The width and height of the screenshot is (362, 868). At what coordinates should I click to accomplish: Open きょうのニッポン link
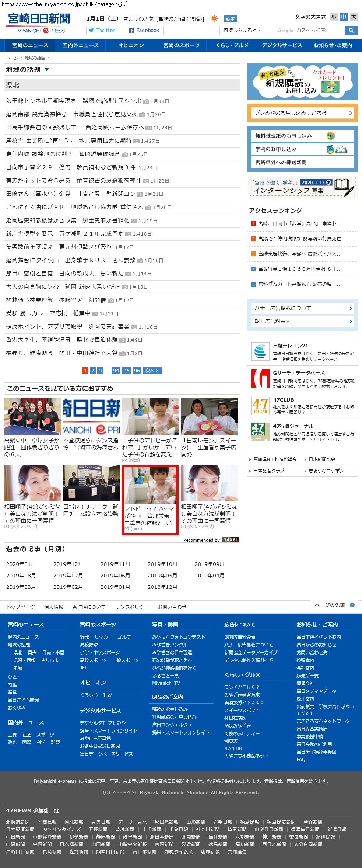326,471
